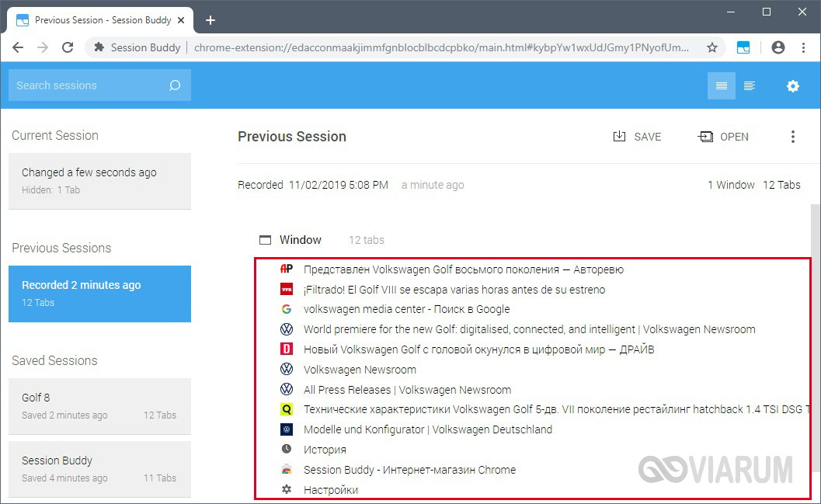Open '¡Filtrado! El Golf VIII' link
The width and height of the screenshot is (821, 504).
[454, 290]
